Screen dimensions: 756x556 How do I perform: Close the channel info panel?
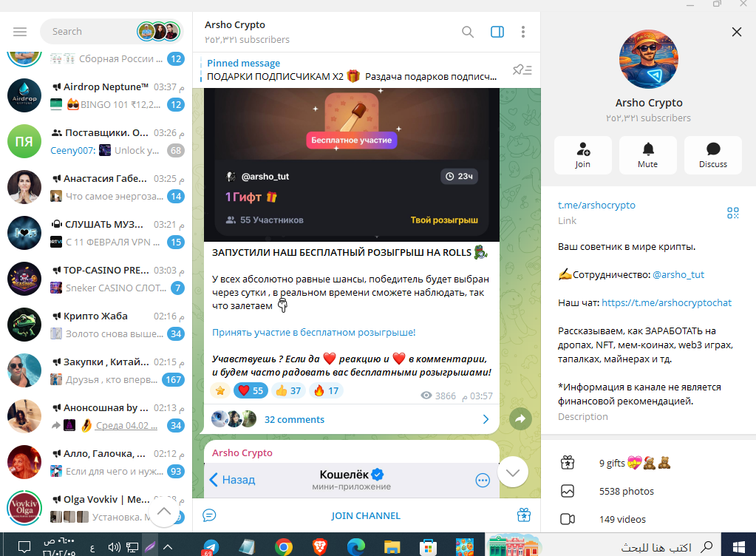coord(736,32)
